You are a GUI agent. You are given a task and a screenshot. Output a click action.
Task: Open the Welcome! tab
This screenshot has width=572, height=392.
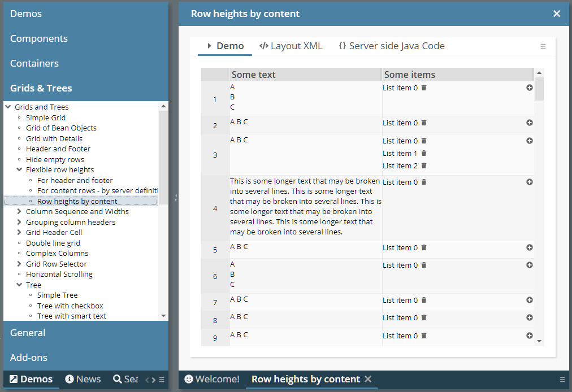pos(212,379)
